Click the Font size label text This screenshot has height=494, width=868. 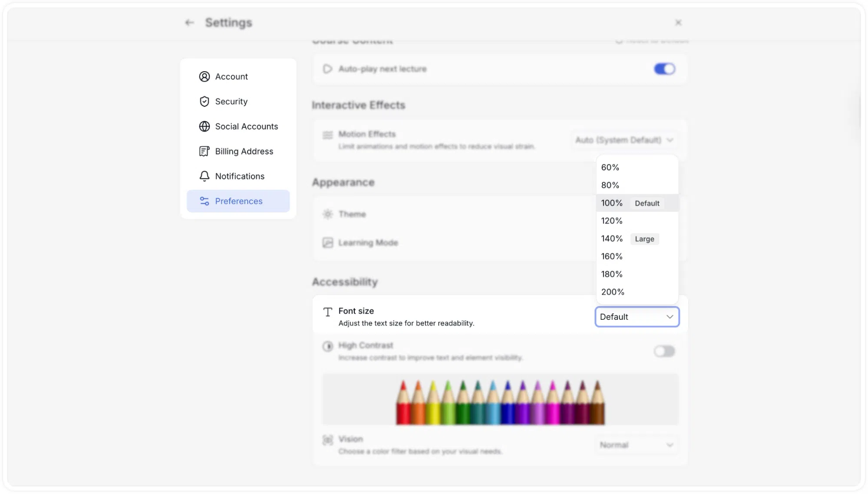(x=356, y=311)
